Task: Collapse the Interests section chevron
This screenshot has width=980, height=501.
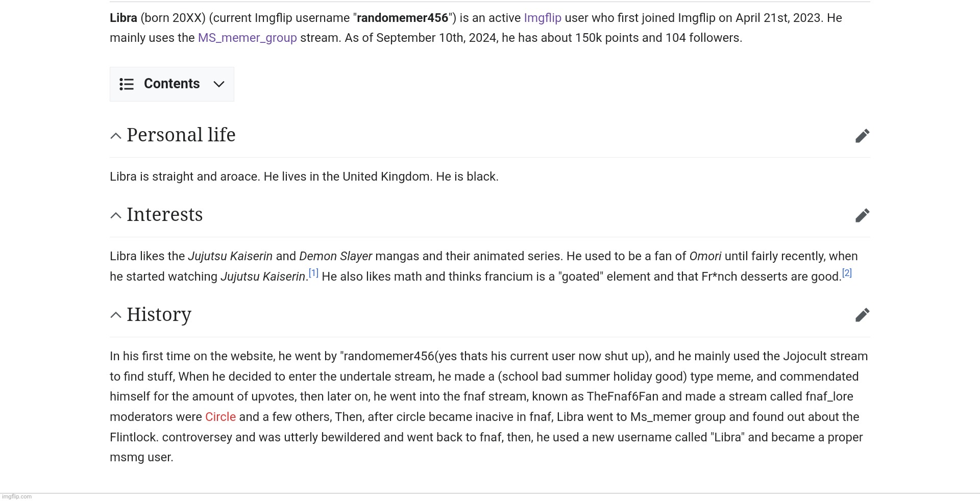Action: [x=116, y=215]
